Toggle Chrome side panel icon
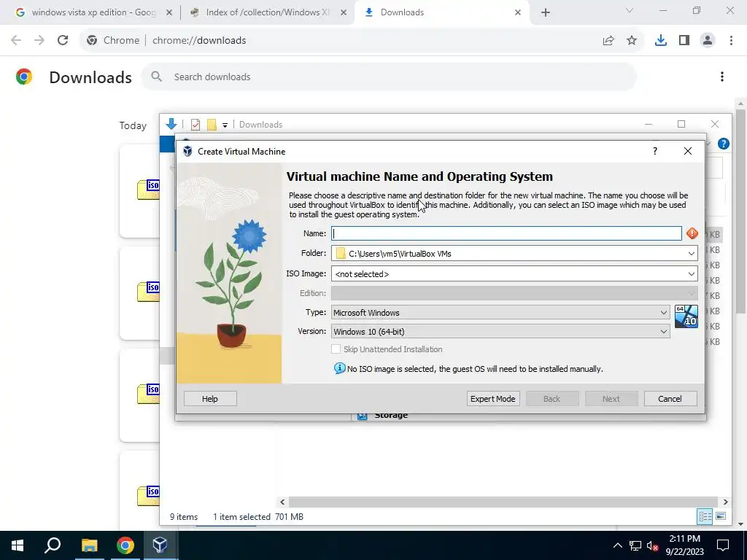 point(684,41)
